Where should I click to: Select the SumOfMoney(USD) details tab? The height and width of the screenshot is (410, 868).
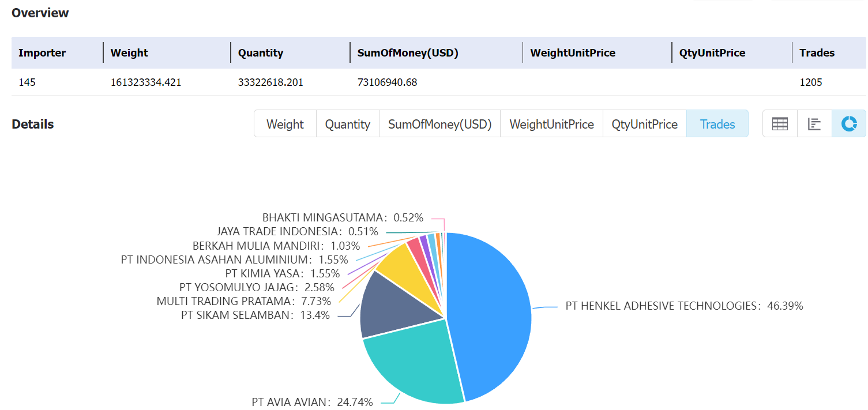[439, 124]
